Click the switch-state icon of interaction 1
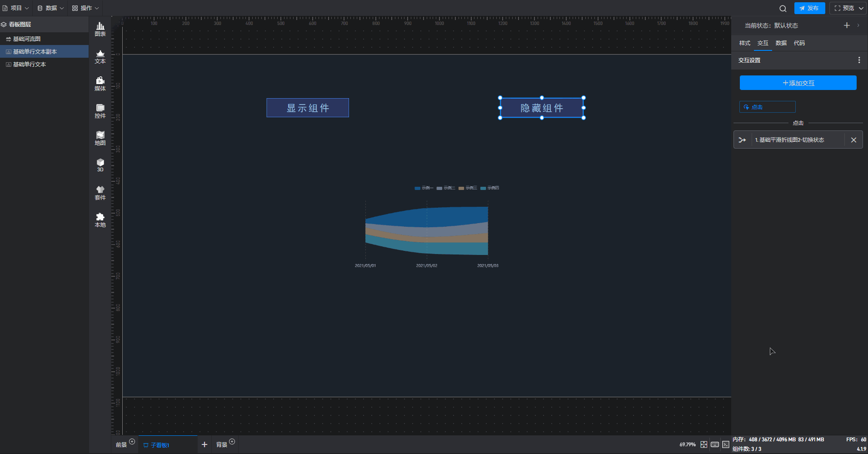Image resolution: width=868 pixels, height=454 pixels. [742, 140]
